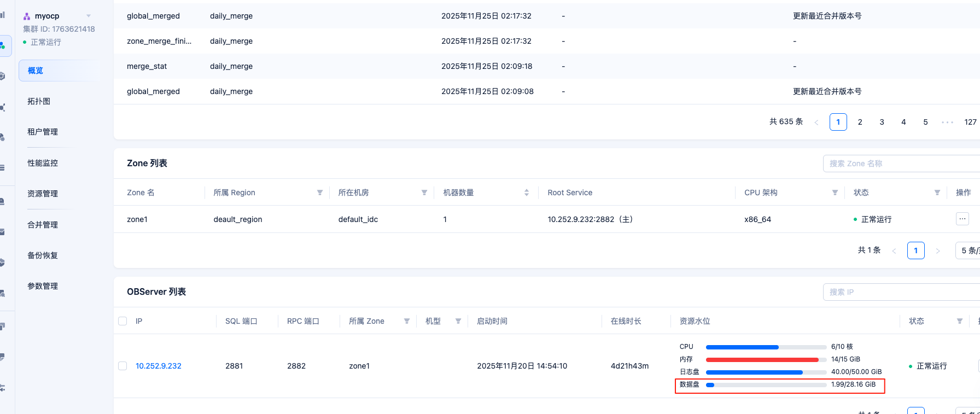The image size is (980, 414).
Task: Open the Zone list page size selector
Action: [969, 250]
